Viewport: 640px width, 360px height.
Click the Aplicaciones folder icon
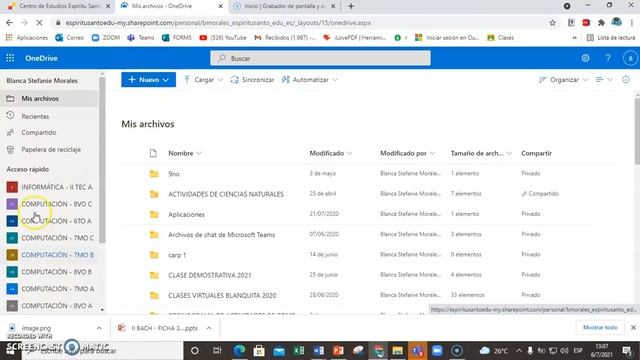click(x=154, y=214)
